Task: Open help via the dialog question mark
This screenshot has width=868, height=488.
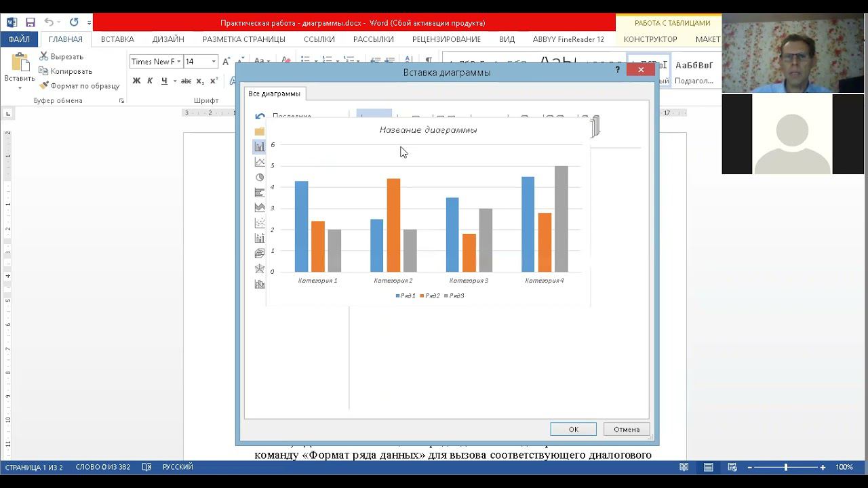Action: pos(618,70)
